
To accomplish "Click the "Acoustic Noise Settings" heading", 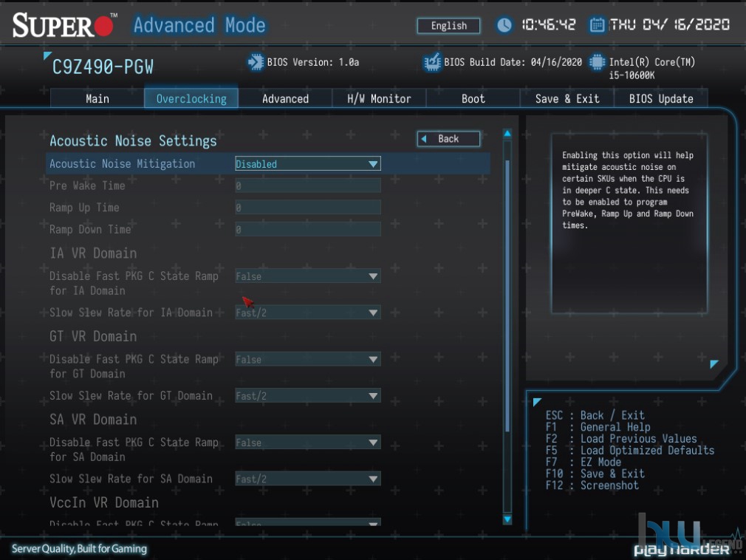I will 133,141.
